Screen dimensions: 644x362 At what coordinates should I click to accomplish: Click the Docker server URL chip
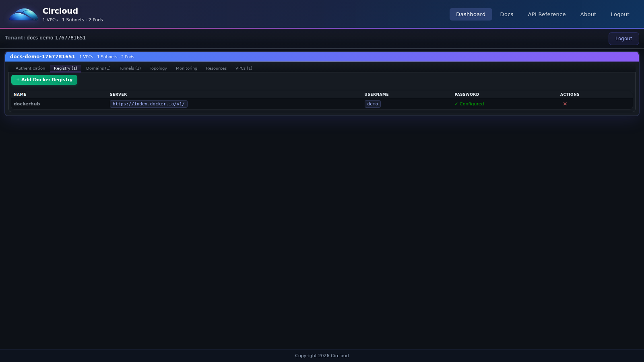pyautogui.click(x=149, y=104)
